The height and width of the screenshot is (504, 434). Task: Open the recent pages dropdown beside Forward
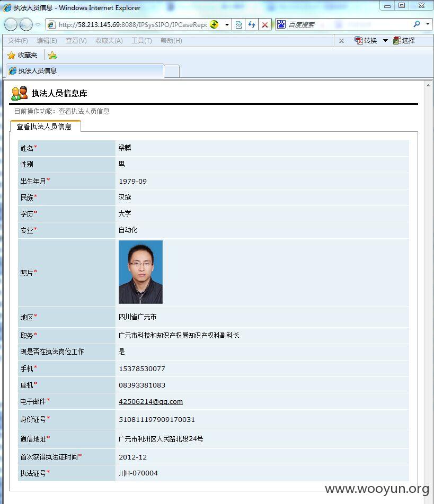click(38, 25)
